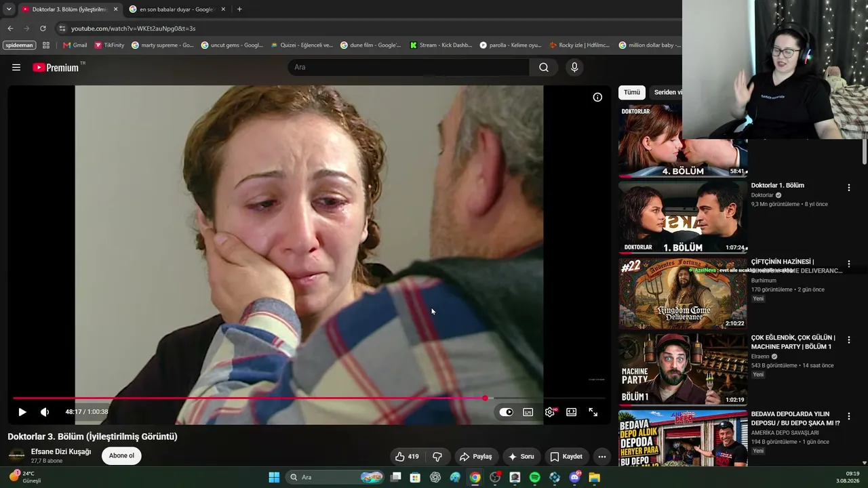868x488 pixels.
Task: Open the Rocky izle bookmark
Action: coord(580,45)
